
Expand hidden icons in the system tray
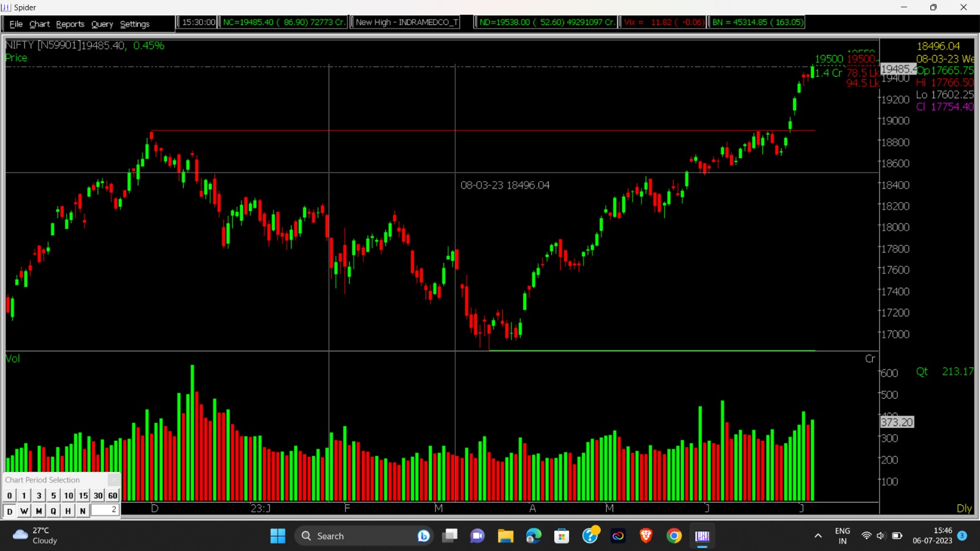[x=819, y=536]
